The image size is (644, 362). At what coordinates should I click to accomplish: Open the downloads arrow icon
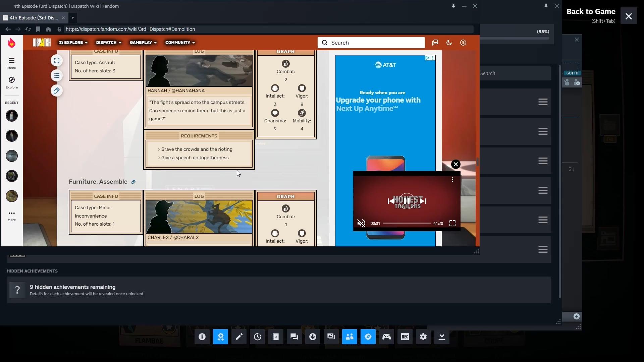313,337
